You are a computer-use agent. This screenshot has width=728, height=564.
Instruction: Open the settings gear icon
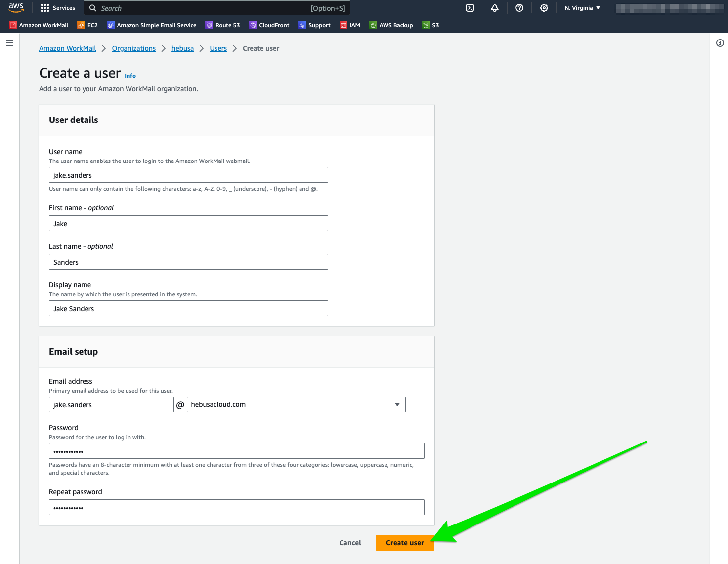544,8
